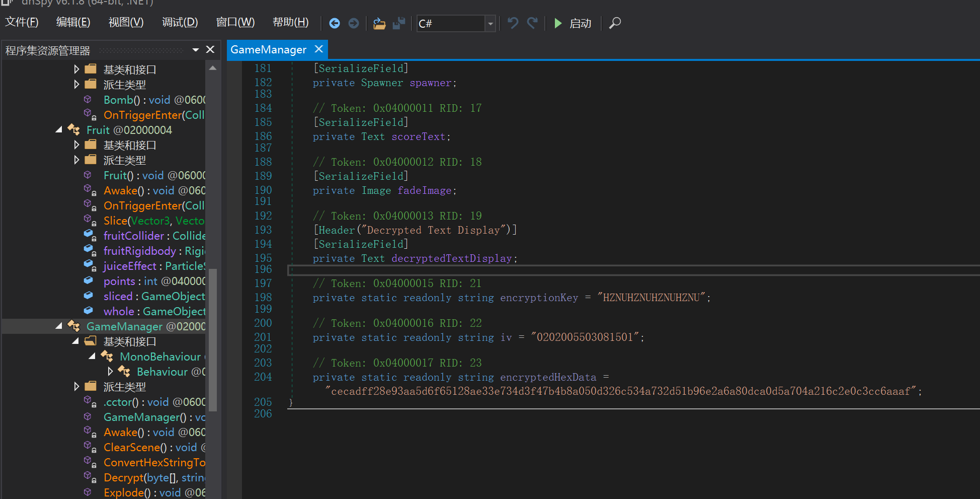Click the assembly explorer scroll up arrow
This screenshot has height=499, width=980.
pyautogui.click(x=213, y=68)
